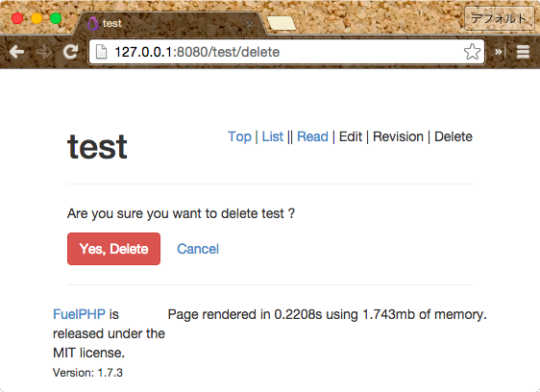This screenshot has height=392, width=540.
Task: Bookmark page with star icon
Action: click(x=472, y=52)
